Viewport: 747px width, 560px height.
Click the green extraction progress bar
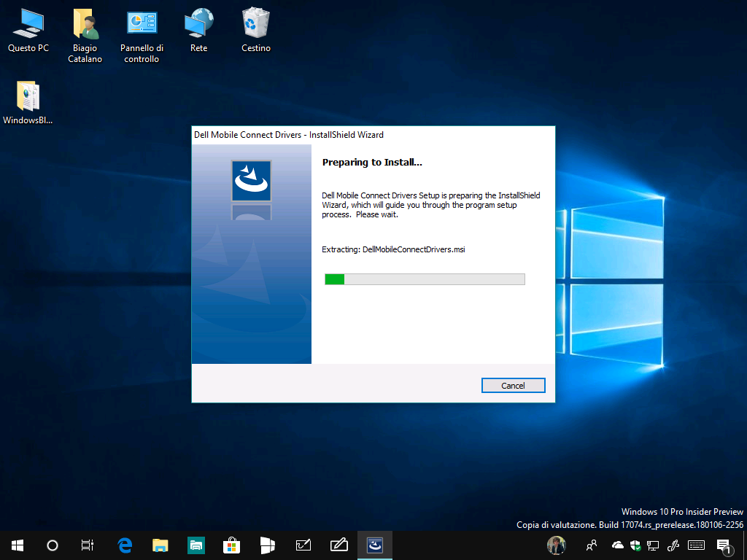[425, 279]
